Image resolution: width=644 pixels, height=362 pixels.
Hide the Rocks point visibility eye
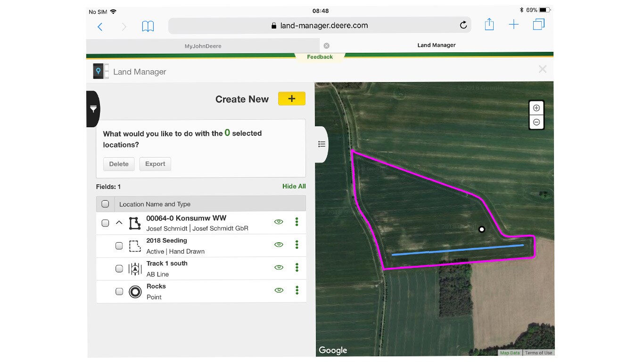[279, 290]
